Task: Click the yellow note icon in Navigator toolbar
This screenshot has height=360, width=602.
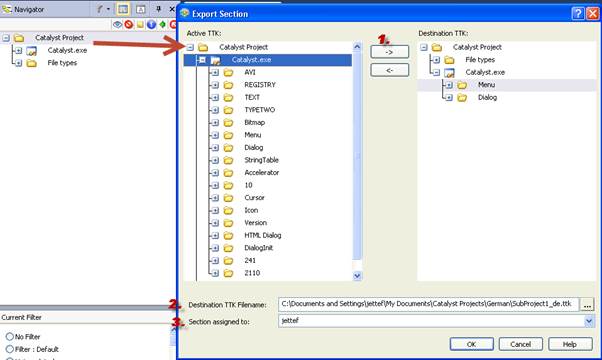Action: (140, 25)
